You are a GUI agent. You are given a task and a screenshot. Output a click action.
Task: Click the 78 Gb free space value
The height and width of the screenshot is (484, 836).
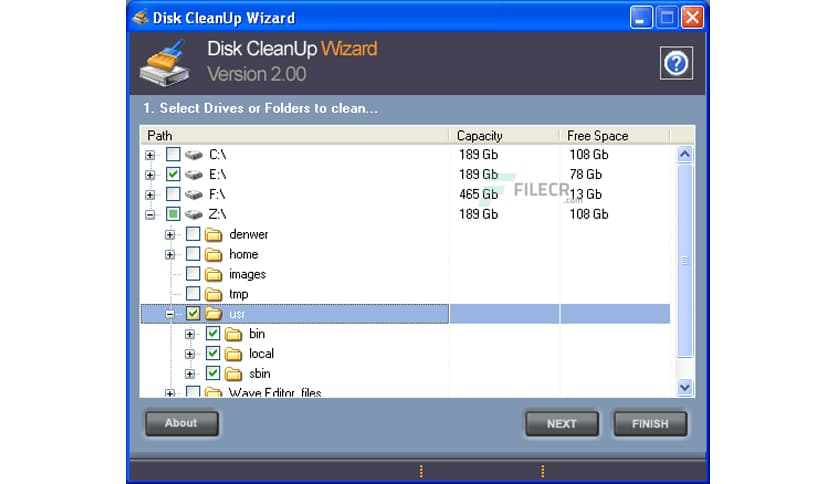pyautogui.click(x=585, y=174)
